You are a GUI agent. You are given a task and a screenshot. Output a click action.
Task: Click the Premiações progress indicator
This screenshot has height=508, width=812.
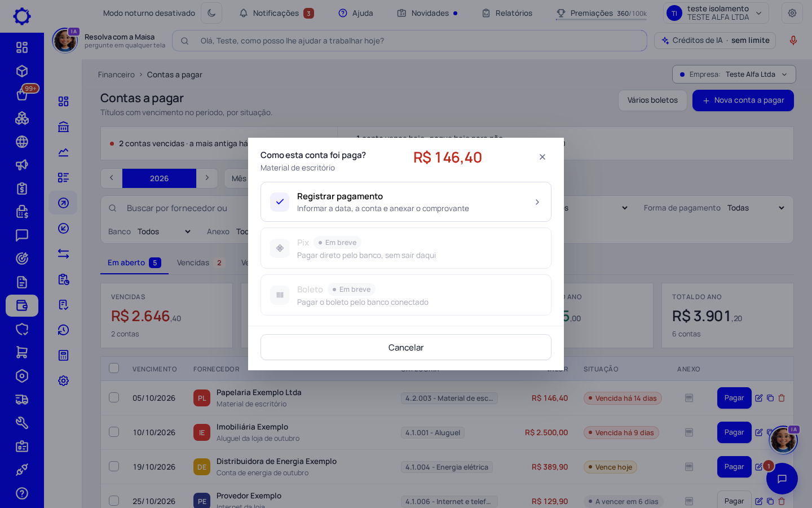click(601, 13)
